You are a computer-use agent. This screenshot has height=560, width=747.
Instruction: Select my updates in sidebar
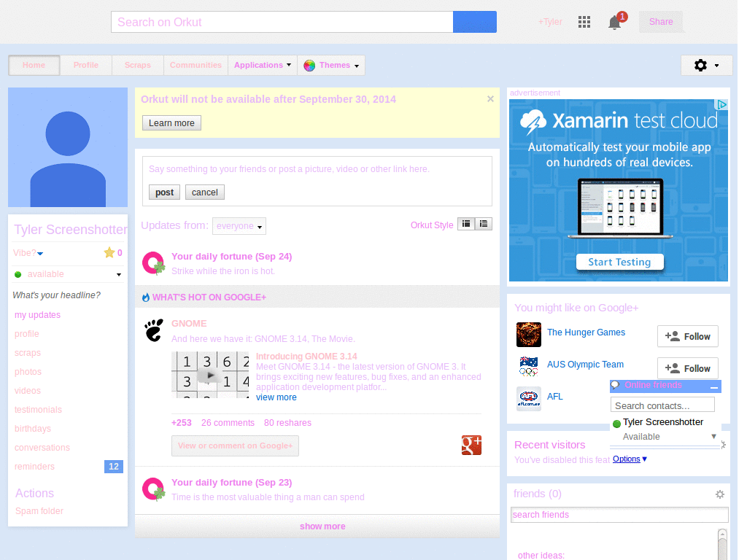[x=38, y=315]
